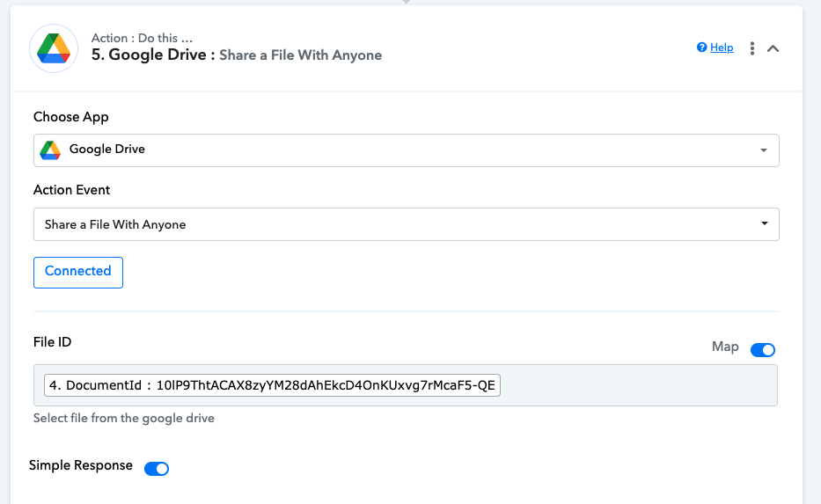821x504 pixels.
Task: Click the blue question mark help icon
Action: pos(701,47)
